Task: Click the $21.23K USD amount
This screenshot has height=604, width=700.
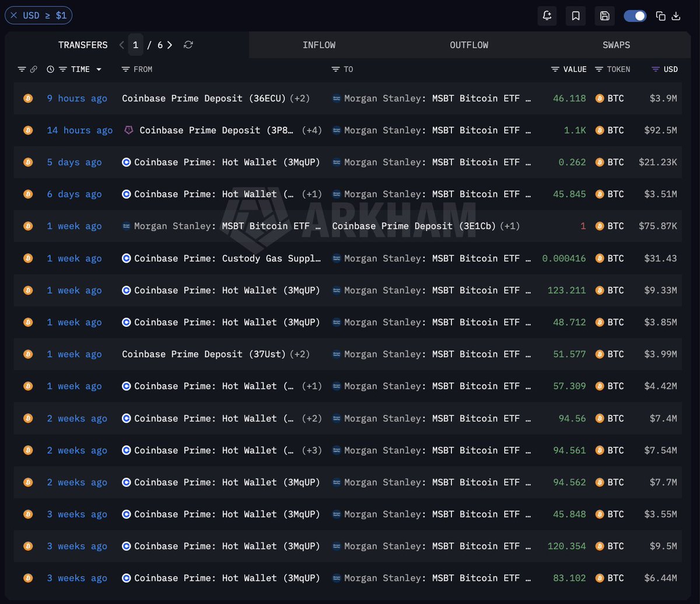Action: tap(658, 162)
